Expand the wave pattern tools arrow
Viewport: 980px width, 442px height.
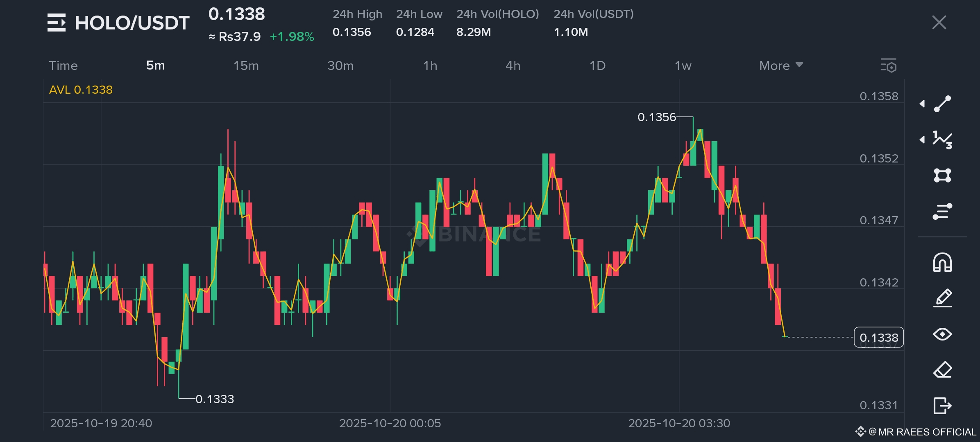pos(922,140)
